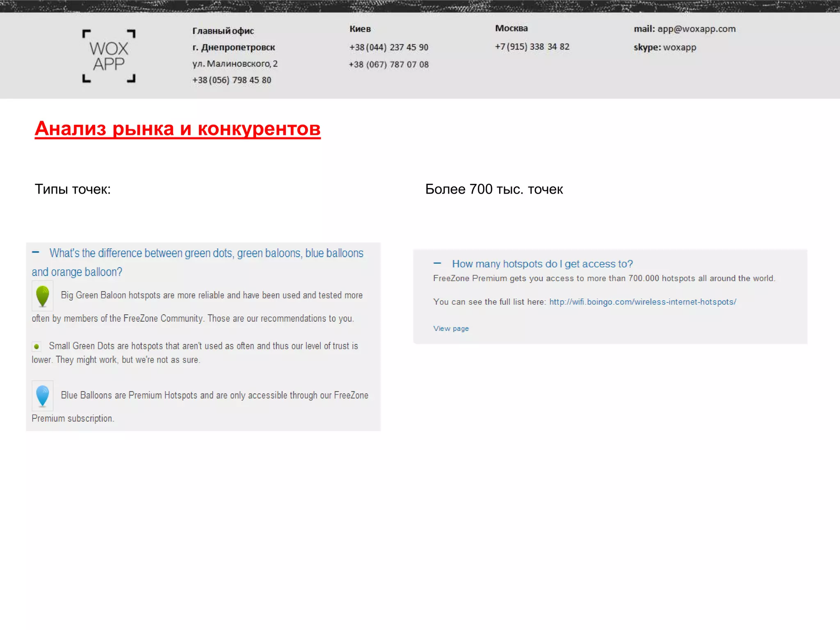Click the Киев second phone +38 (067)
Screen dimensions: 840x630
pos(388,64)
